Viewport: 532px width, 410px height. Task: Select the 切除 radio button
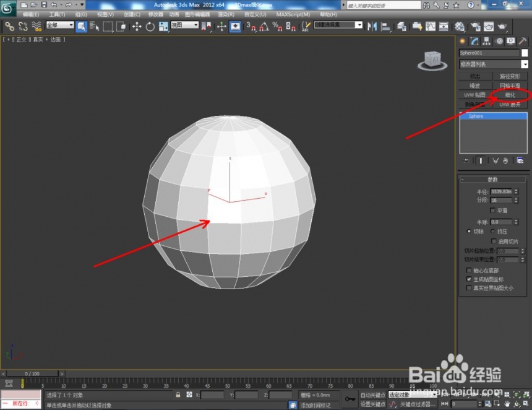pos(469,232)
